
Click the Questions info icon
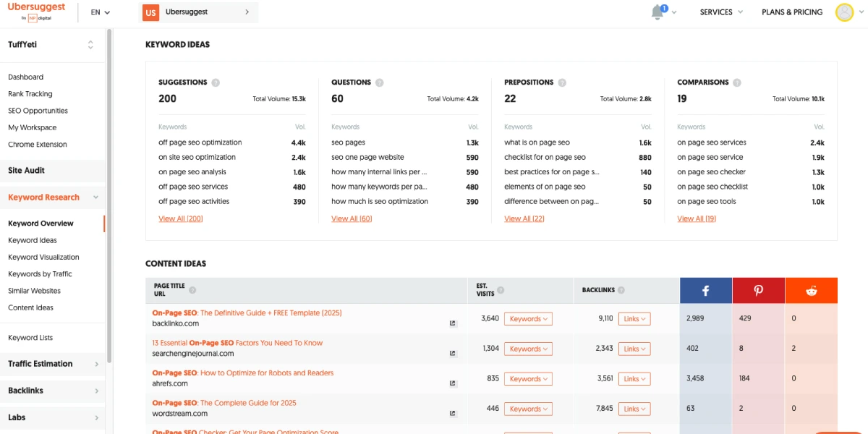[x=380, y=82]
